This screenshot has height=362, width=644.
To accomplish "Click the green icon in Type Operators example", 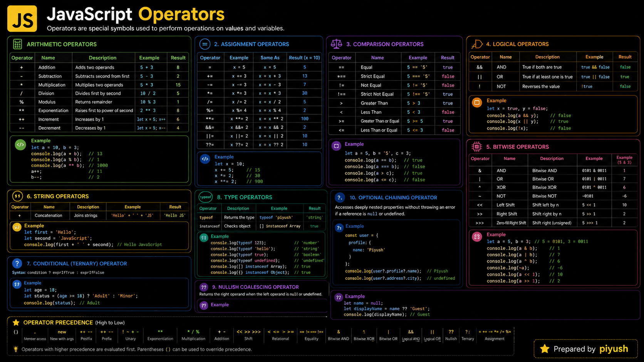I will (x=204, y=238).
